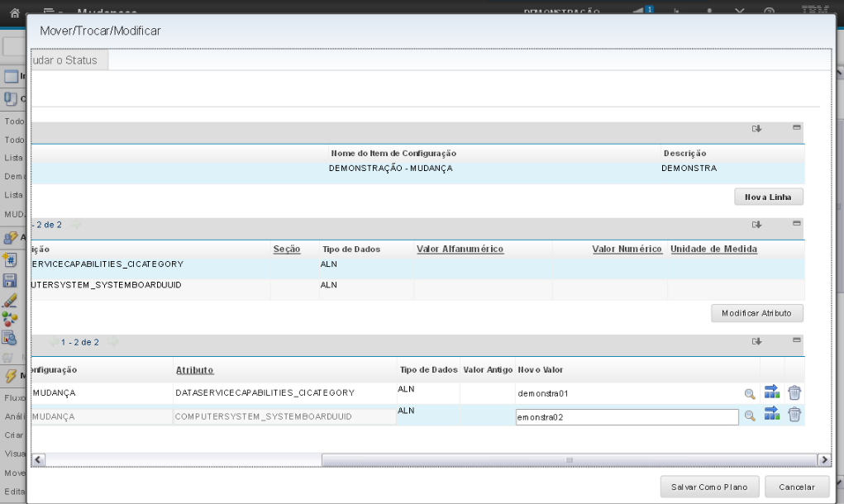Open classification icon in the demonstra01 row
Screen dimensions: 844x504
tap(772, 393)
